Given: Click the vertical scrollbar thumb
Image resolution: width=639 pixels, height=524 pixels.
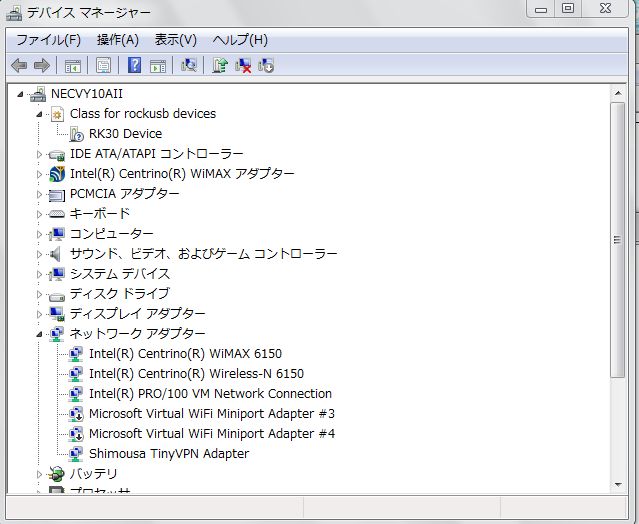Looking at the screenshot, I should (618, 240).
